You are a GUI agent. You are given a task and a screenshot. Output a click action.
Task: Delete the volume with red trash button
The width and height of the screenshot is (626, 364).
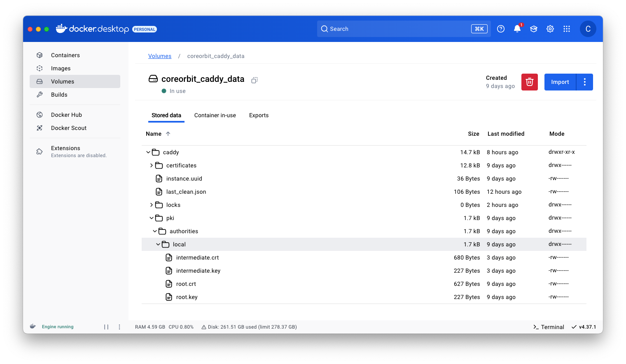pos(530,82)
